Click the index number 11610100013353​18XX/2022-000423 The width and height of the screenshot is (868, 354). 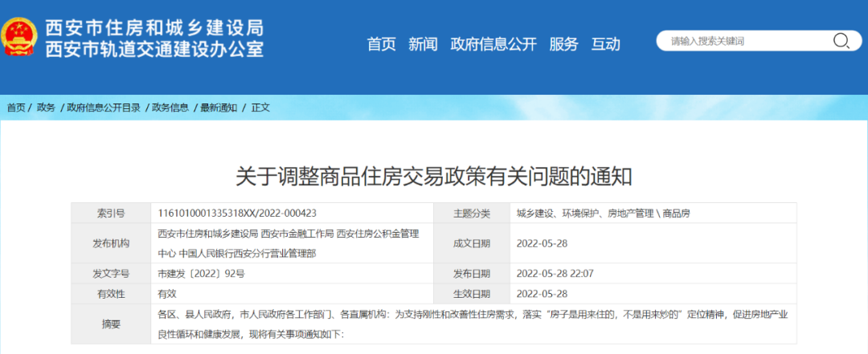click(237, 214)
